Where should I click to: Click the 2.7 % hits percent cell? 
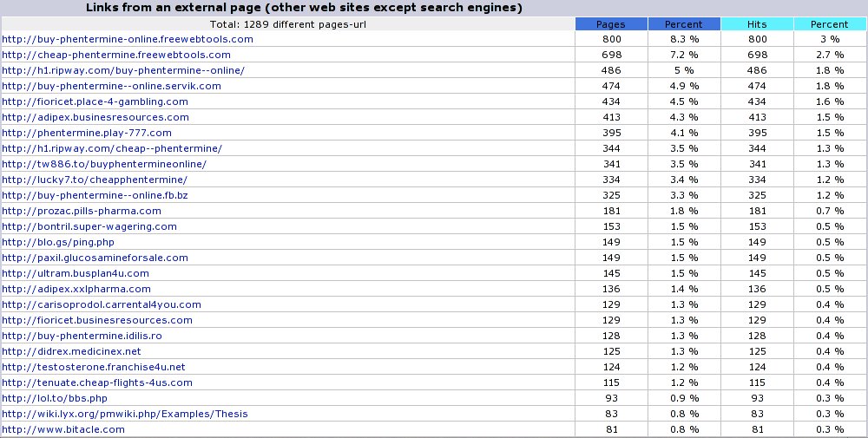click(x=830, y=55)
